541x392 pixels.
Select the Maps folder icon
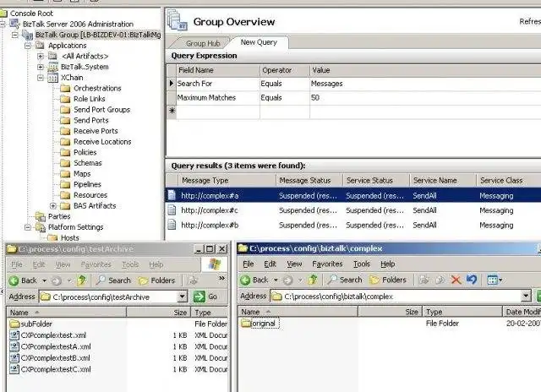tap(65, 174)
